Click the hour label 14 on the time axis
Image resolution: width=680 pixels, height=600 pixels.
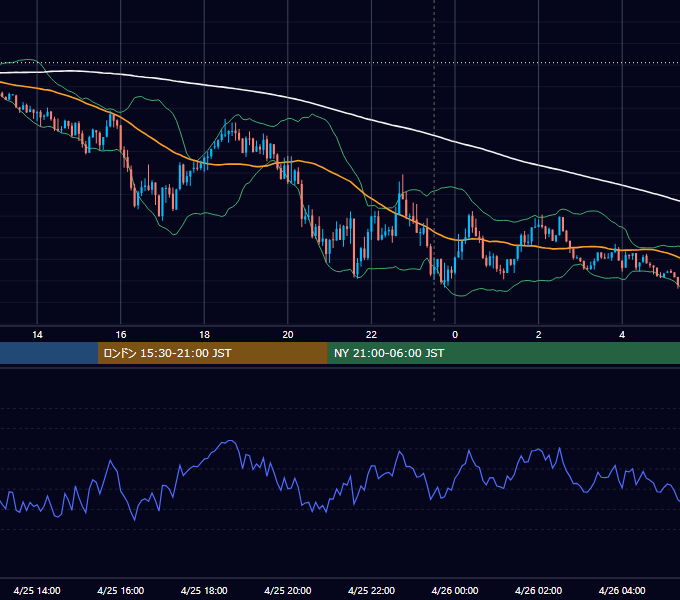(37, 335)
